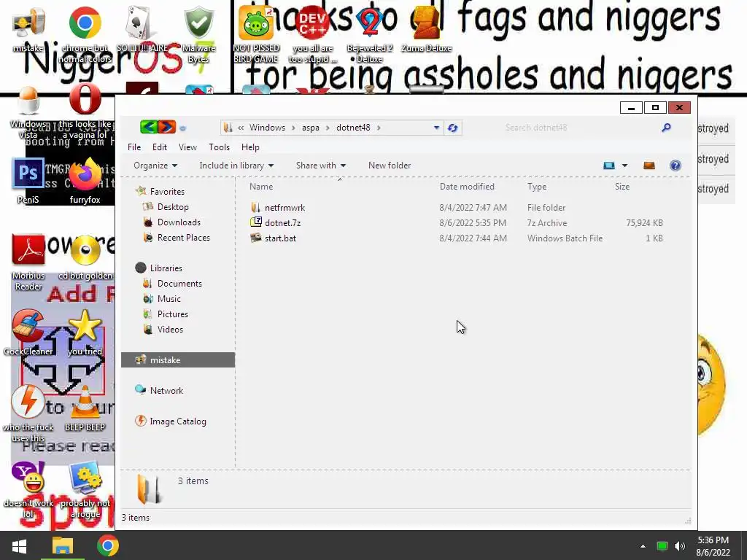Screen dimensions: 747x560
Task: Select the furryfox Firefox desktop icon
Action: pyautogui.click(x=85, y=182)
